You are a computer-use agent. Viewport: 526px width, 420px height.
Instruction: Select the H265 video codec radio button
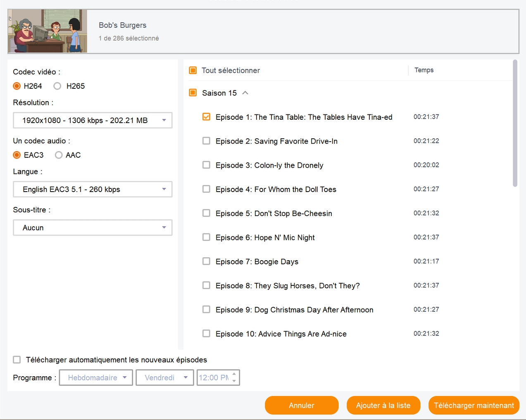57,86
